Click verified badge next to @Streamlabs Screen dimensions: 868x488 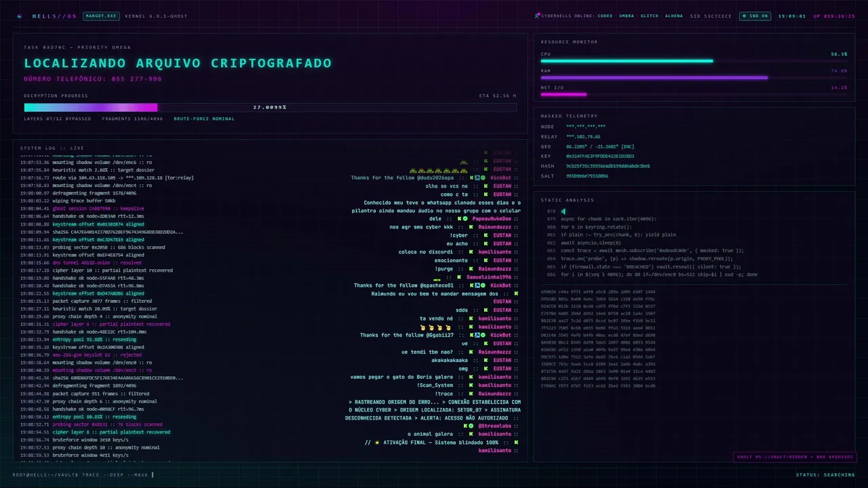coord(471,426)
